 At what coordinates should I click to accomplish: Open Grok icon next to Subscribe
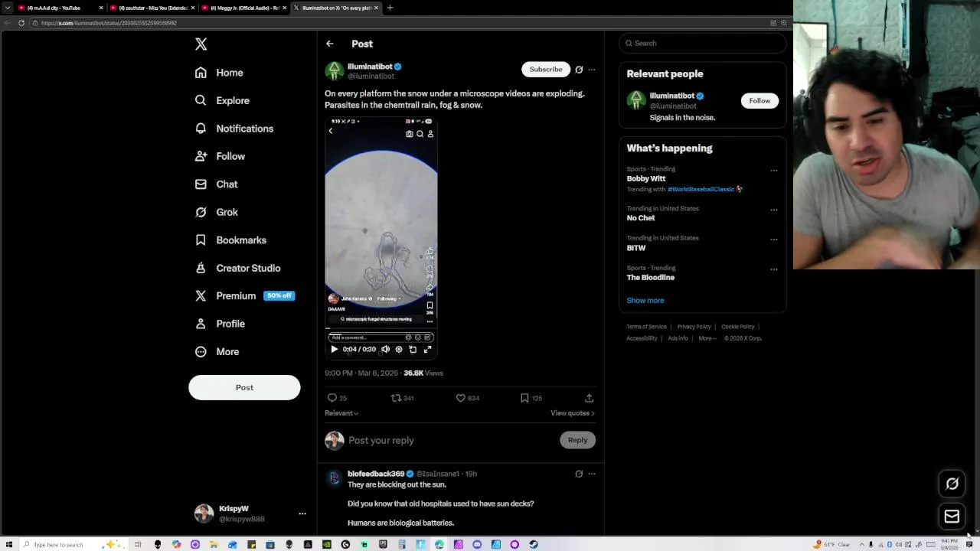click(x=579, y=70)
